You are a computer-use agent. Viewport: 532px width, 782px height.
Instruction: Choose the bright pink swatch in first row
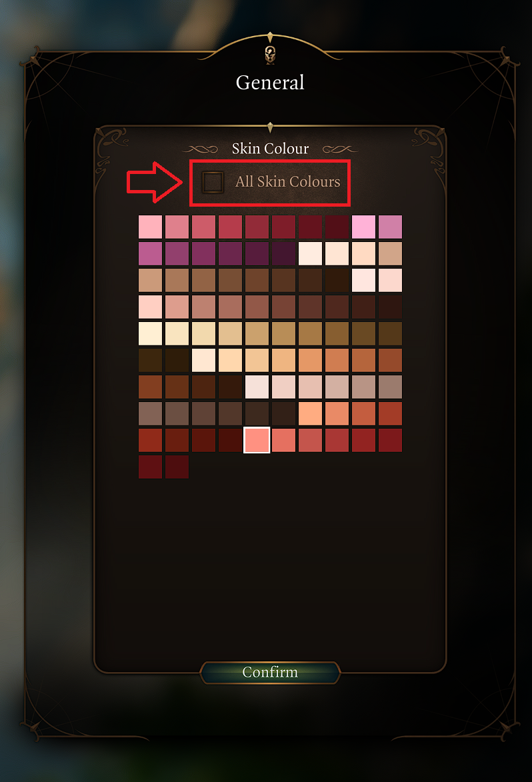coord(363,227)
